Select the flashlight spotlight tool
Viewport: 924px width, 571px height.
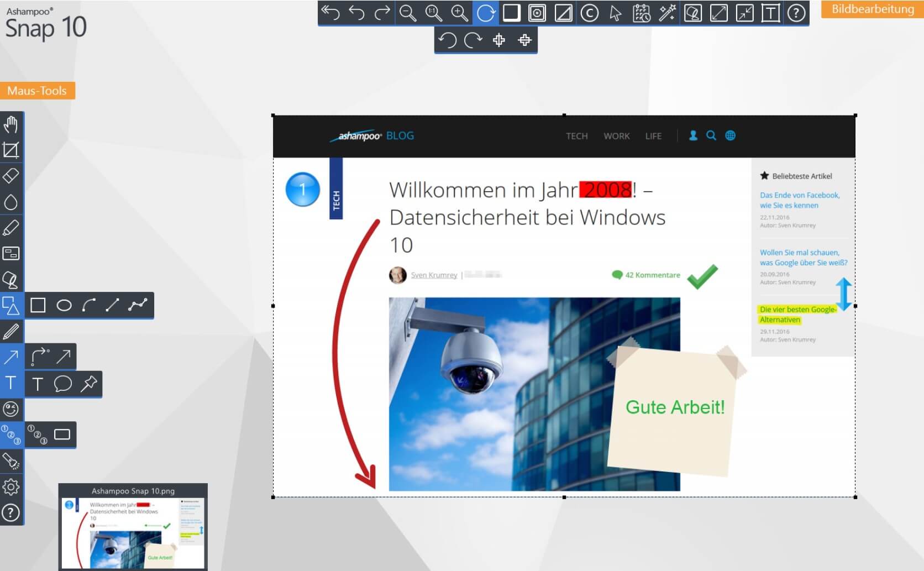(x=11, y=460)
